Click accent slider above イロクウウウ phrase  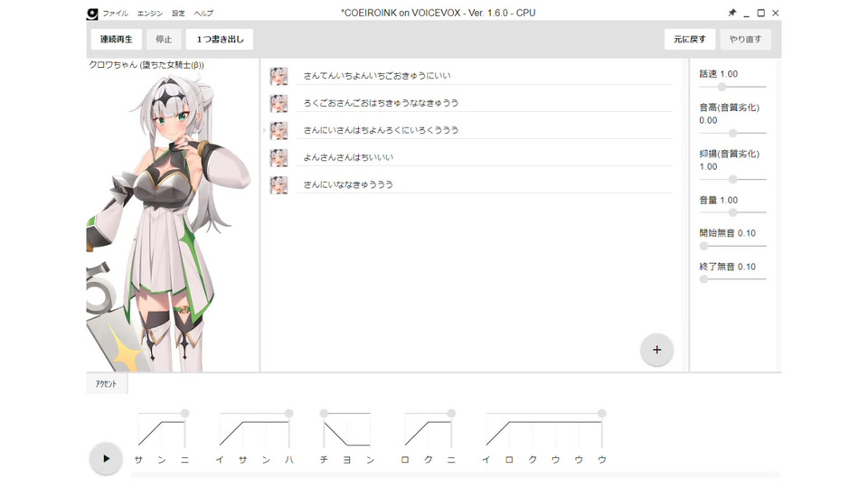544,413
